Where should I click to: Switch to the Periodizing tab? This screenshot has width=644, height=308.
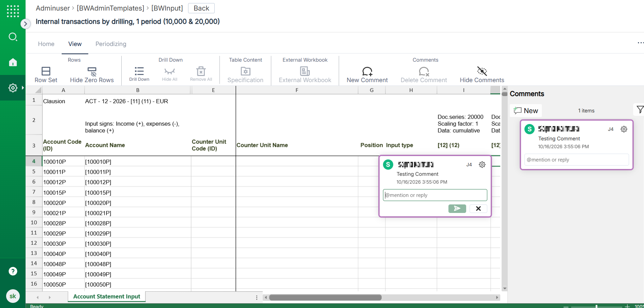click(111, 44)
